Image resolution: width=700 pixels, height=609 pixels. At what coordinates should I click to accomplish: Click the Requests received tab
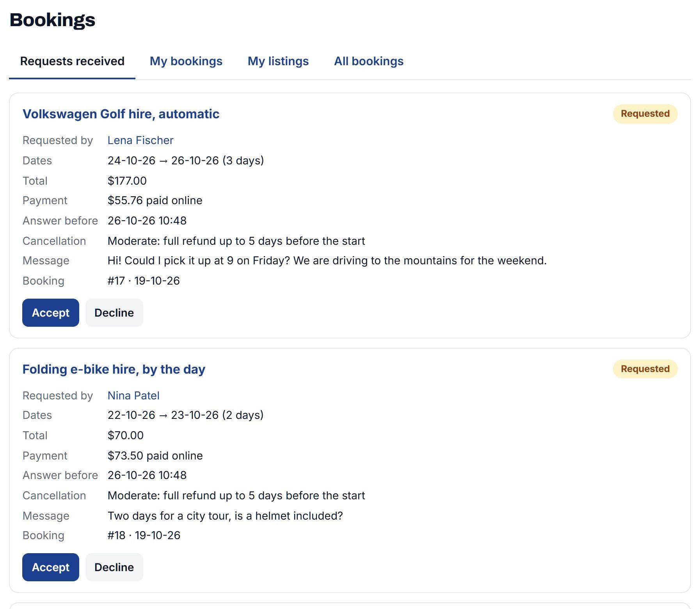tap(72, 61)
